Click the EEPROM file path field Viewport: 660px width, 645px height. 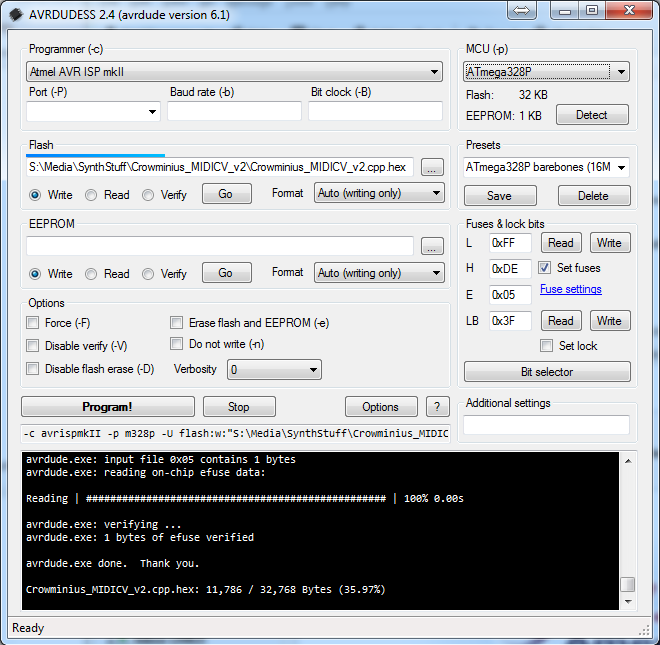coord(220,246)
